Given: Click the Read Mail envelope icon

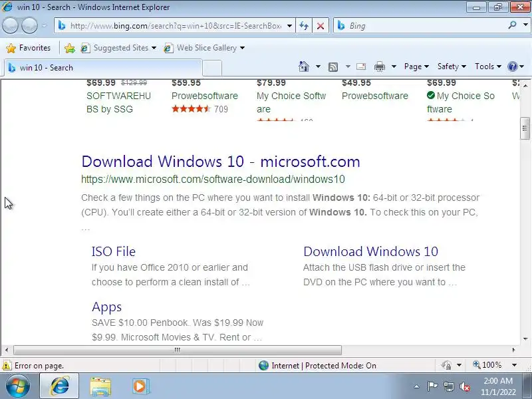Looking at the screenshot, I should pyautogui.click(x=361, y=66).
